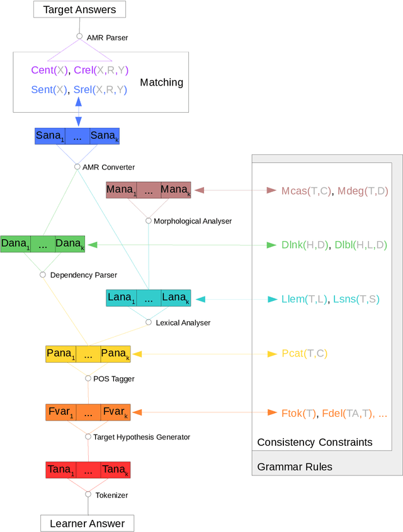Click the AMR Parser circle node
Viewport: 403px width, 532px height.
tap(79, 37)
